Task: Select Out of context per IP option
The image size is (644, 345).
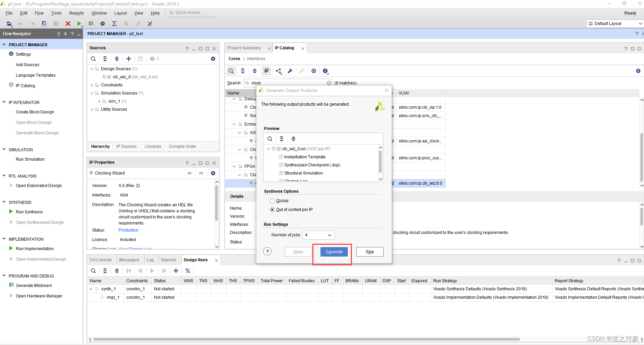Action: point(272,210)
